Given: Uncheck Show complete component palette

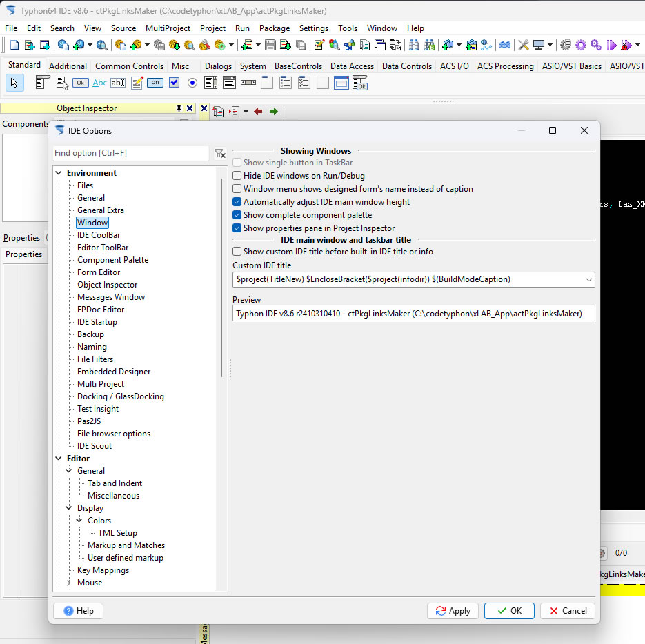Looking at the screenshot, I should pos(237,215).
